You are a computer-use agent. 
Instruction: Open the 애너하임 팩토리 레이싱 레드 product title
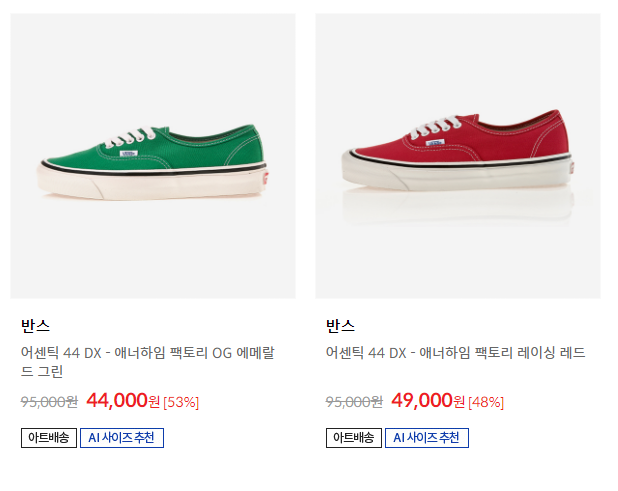(455, 353)
